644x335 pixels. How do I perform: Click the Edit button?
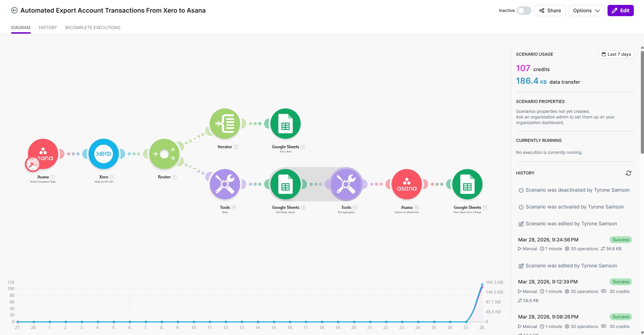tap(621, 11)
